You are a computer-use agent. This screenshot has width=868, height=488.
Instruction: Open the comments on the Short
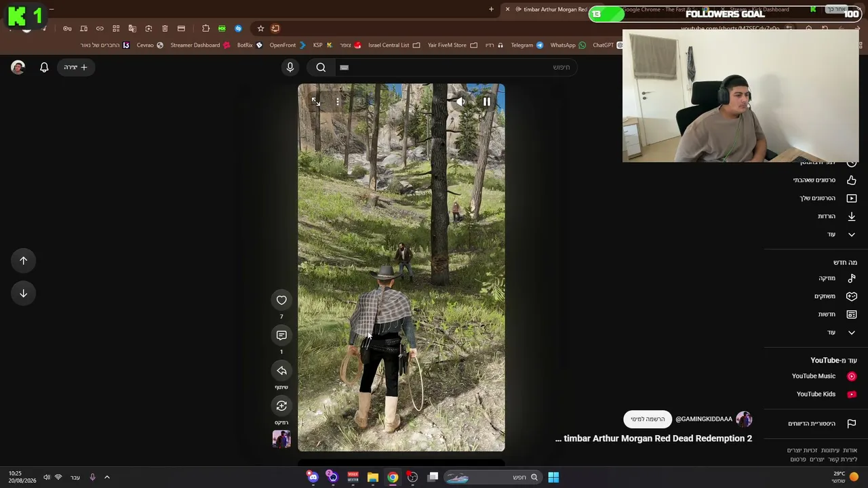point(281,335)
